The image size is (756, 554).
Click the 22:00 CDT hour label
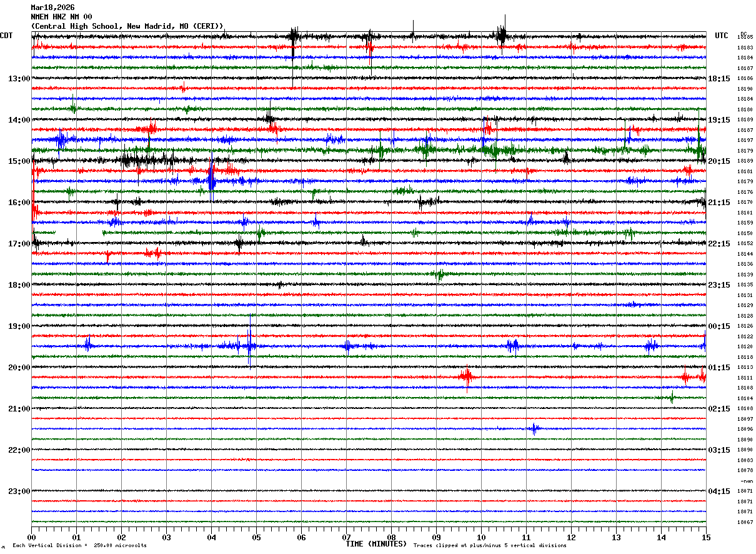coord(19,450)
